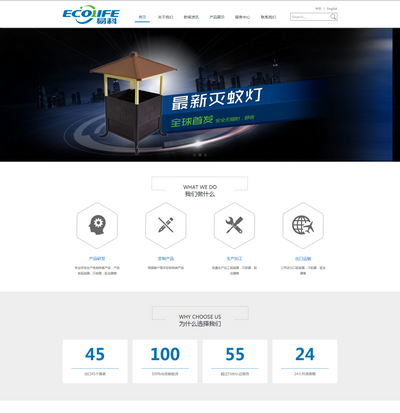Select the crossed pencil and ruler icon
Image resolution: width=400 pixels, height=413 pixels.
(166, 225)
